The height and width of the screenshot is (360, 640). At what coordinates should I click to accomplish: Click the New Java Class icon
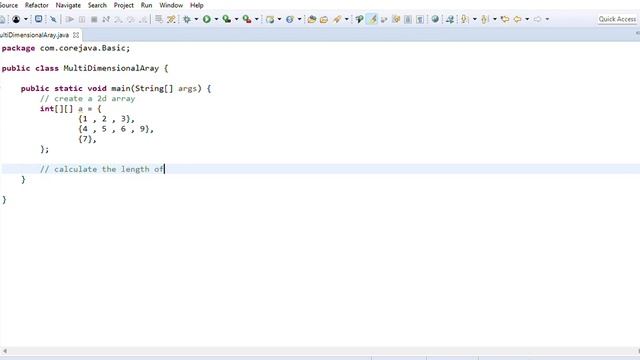click(290, 19)
